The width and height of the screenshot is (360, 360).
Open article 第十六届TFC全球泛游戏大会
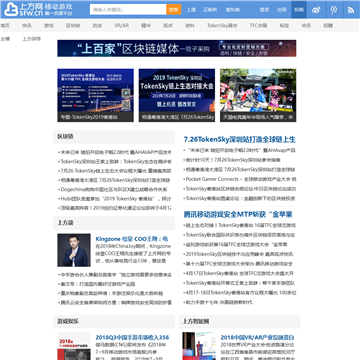(239, 264)
